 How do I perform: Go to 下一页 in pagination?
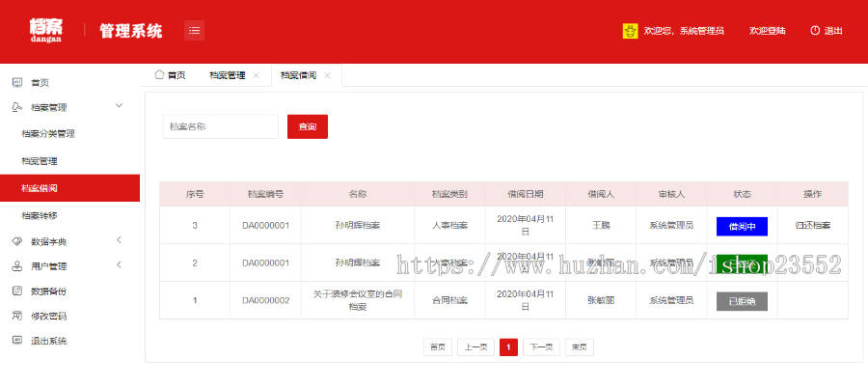pyautogui.click(x=541, y=347)
